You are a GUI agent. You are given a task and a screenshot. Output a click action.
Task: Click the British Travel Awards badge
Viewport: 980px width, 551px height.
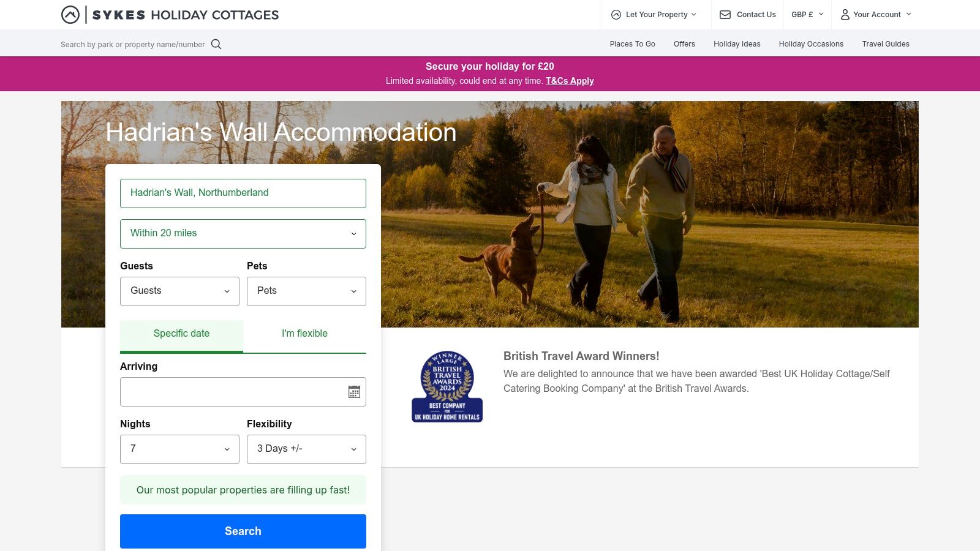click(447, 386)
